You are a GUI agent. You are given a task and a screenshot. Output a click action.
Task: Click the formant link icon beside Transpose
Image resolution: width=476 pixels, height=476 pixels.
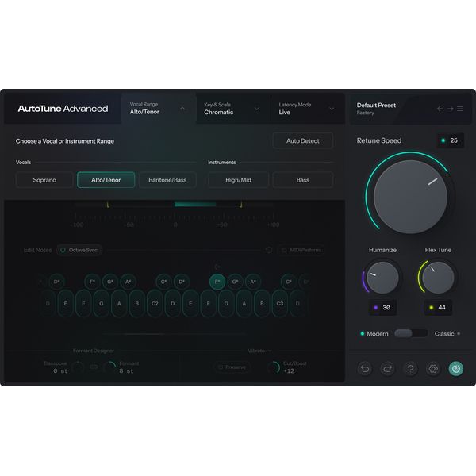point(94,367)
